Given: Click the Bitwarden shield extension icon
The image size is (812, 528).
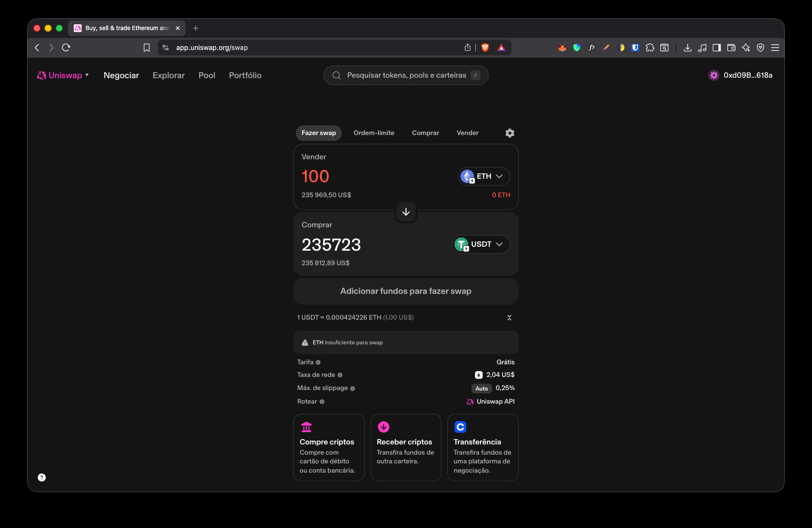Looking at the screenshot, I should click(635, 48).
